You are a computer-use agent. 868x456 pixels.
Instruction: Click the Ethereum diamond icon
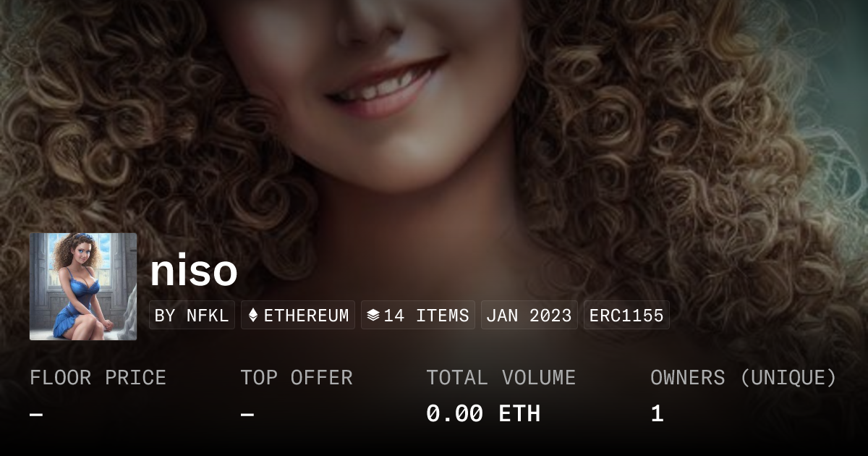point(253,316)
